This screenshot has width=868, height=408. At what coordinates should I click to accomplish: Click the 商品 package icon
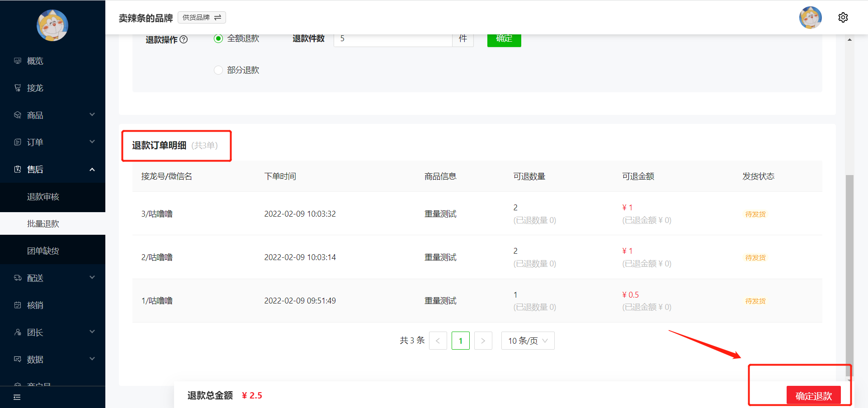coord(18,115)
